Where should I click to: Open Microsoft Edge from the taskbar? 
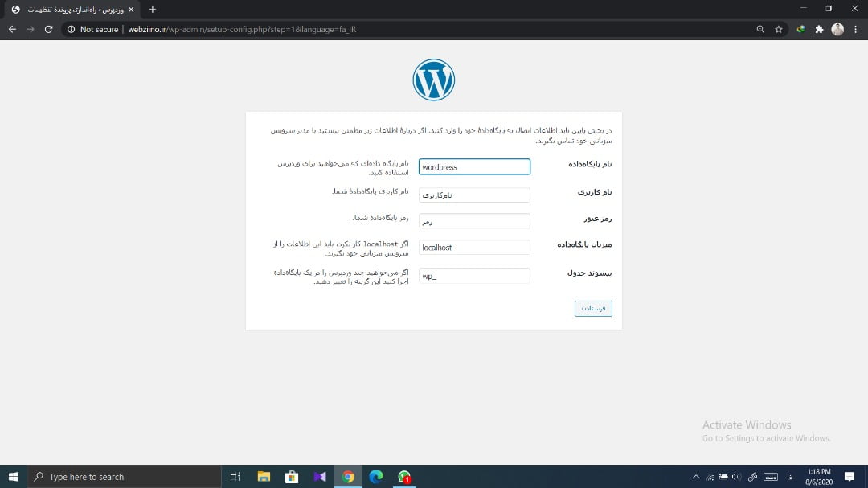point(376,477)
